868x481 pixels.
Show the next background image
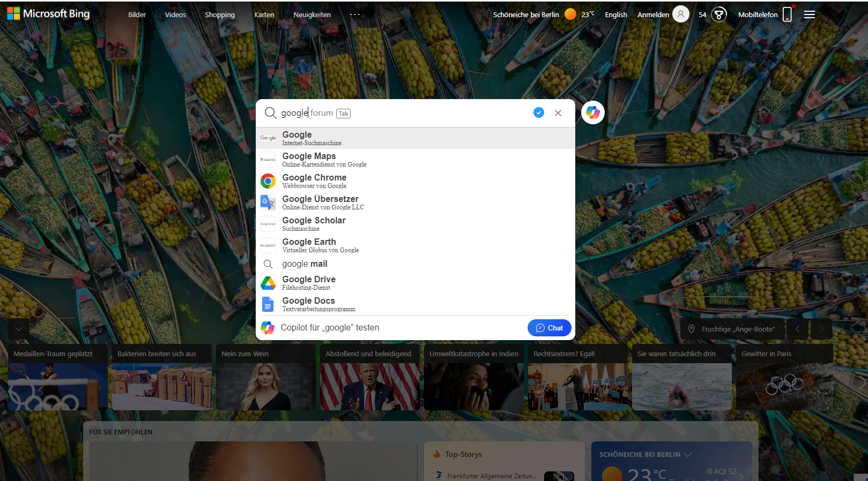click(x=821, y=329)
